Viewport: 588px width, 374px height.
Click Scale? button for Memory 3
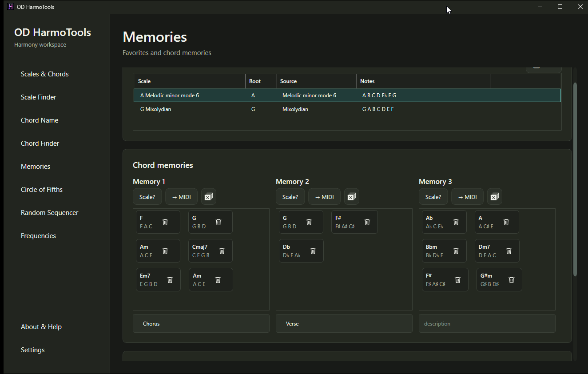pos(433,197)
